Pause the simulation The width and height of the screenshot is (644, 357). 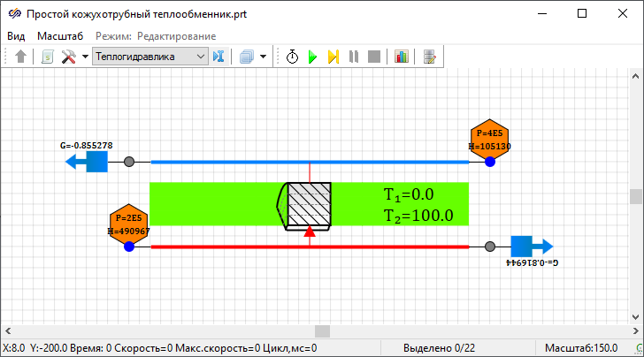(x=354, y=57)
